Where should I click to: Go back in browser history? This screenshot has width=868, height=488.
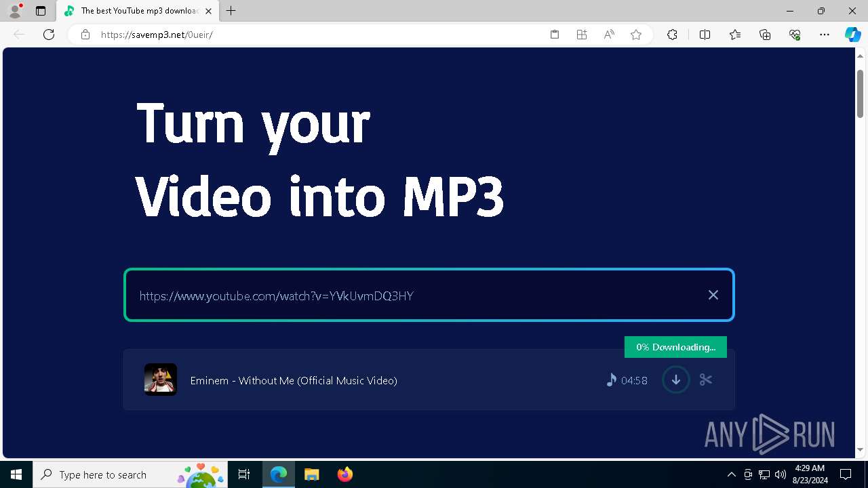19,35
